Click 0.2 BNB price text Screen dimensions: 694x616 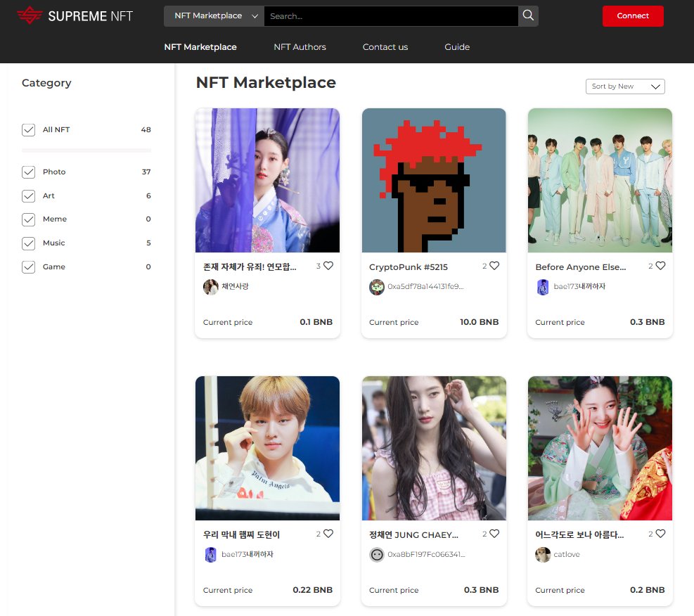pyautogui.click(x=647, y=589)
